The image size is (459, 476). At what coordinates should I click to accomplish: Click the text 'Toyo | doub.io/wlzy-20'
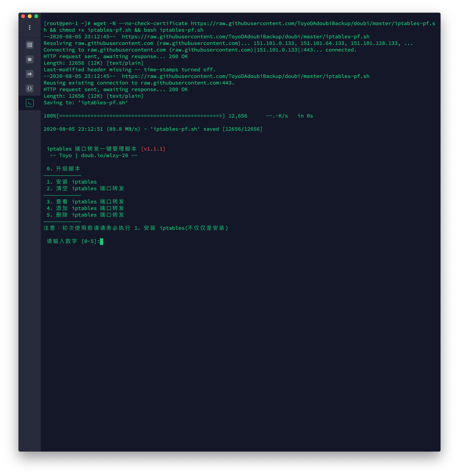point(94,155)
